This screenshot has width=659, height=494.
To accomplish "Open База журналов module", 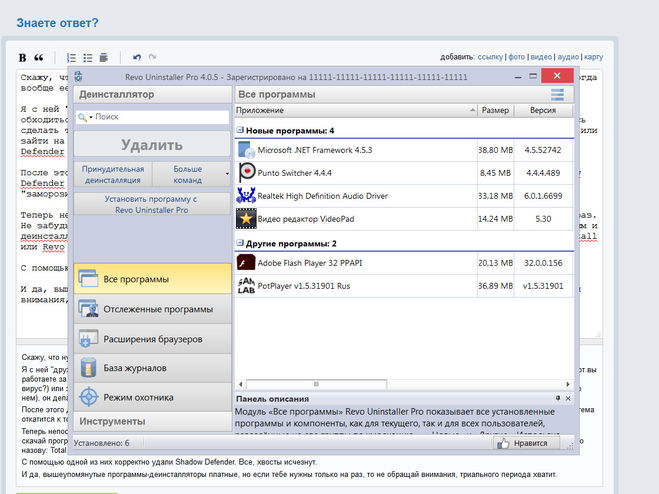I will coord(153,368).
